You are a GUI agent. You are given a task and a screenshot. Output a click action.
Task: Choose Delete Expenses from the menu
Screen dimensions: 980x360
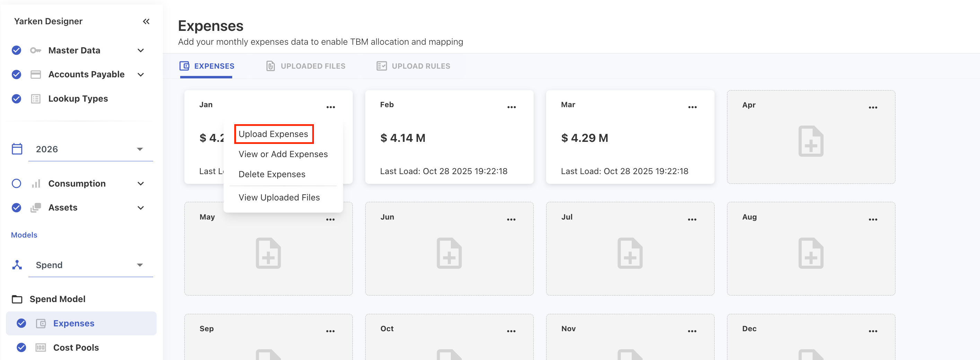(272, 174)
